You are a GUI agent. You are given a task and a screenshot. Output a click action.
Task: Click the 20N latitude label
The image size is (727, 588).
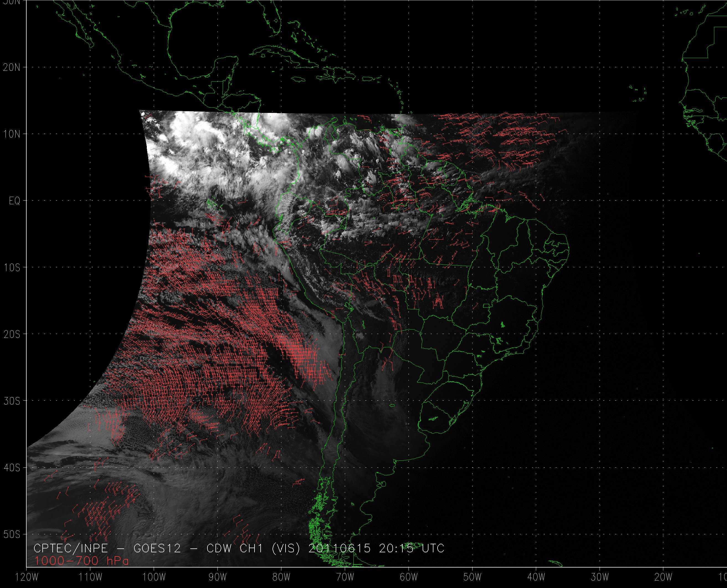(x=12, y=68)
